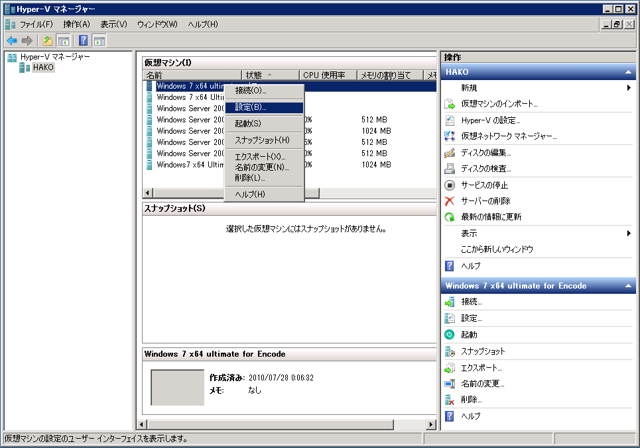Click the スナップショット icon in actions pane
The image size is (640, 448).
tap(449, 351)
